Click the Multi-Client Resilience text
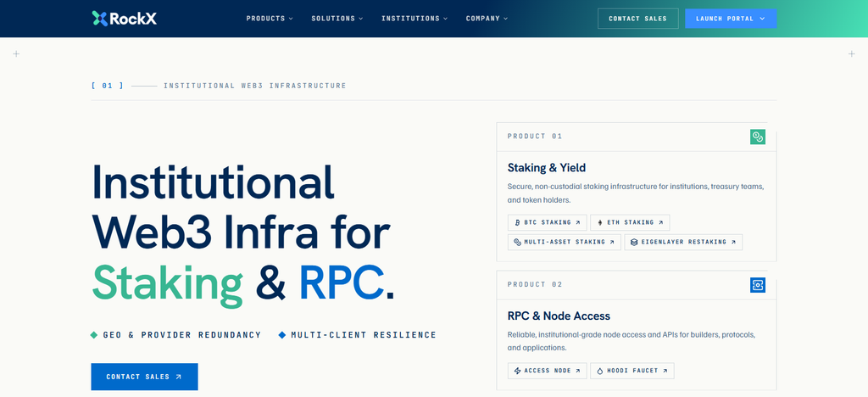 tap(364, 335)
